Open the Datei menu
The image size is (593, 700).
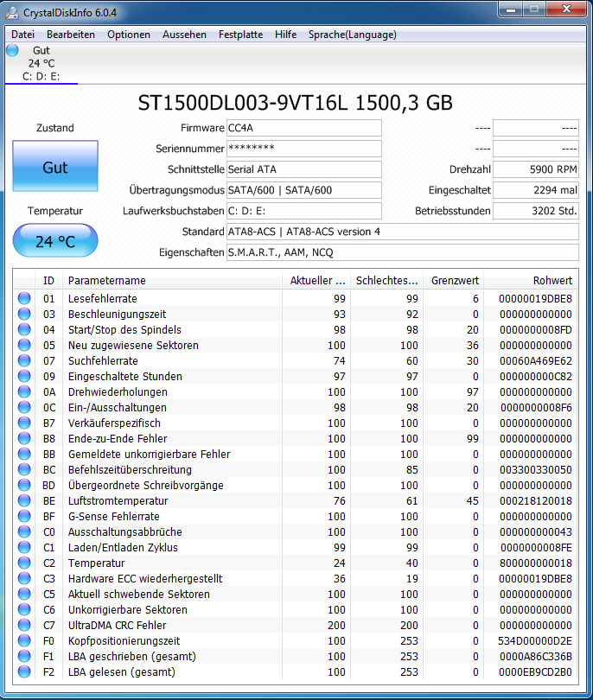[x=22, y=35]
